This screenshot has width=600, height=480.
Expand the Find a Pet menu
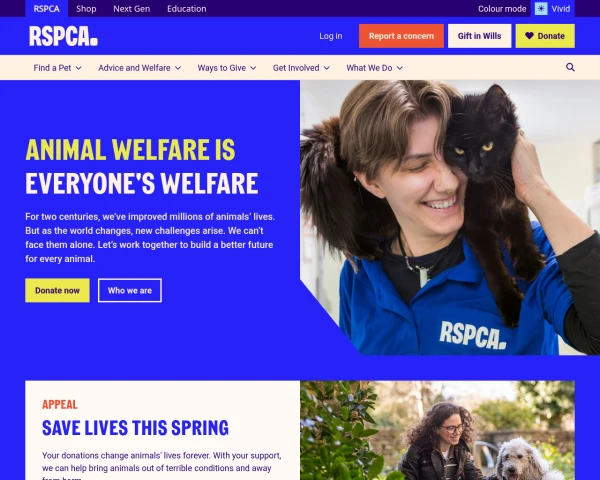pyautogui.click(x=57, y=68)
